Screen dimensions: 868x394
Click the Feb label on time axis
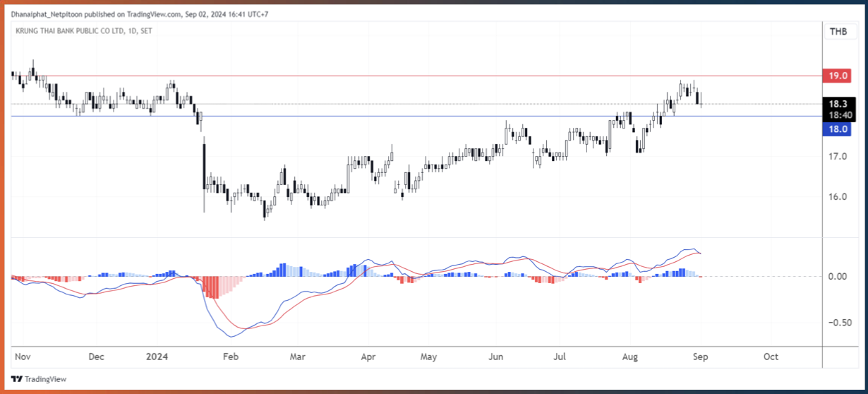[x=230, y=357]
